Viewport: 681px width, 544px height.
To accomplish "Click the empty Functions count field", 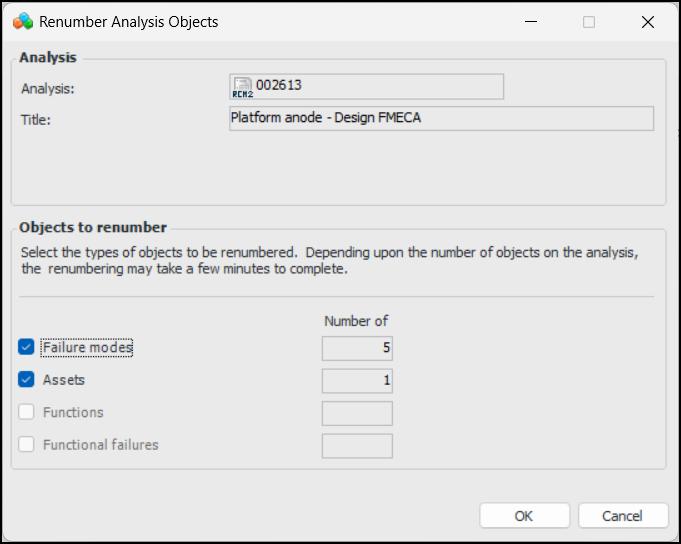I will [x=357, y=413].
